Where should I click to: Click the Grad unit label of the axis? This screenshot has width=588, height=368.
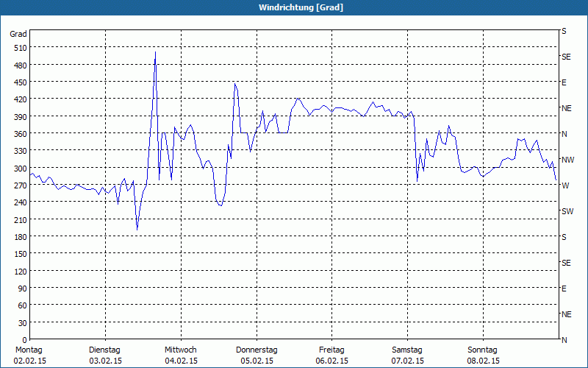click(18, 34)
